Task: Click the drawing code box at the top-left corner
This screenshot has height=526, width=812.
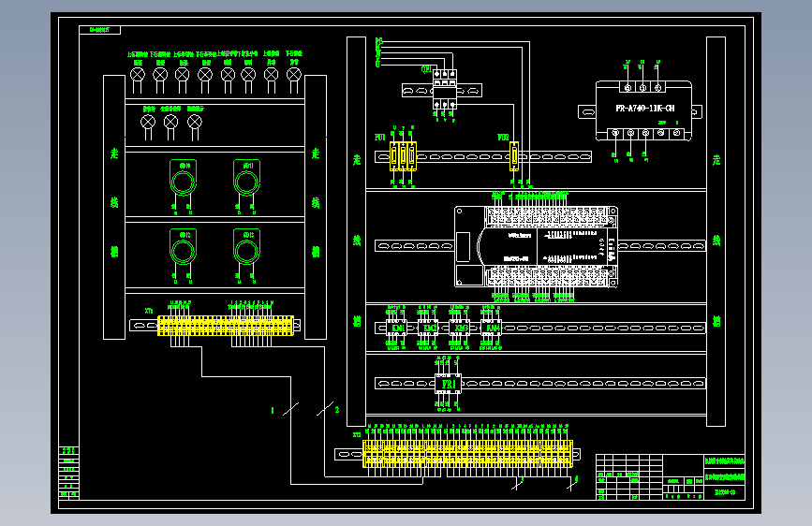Action: pos(99,30)
